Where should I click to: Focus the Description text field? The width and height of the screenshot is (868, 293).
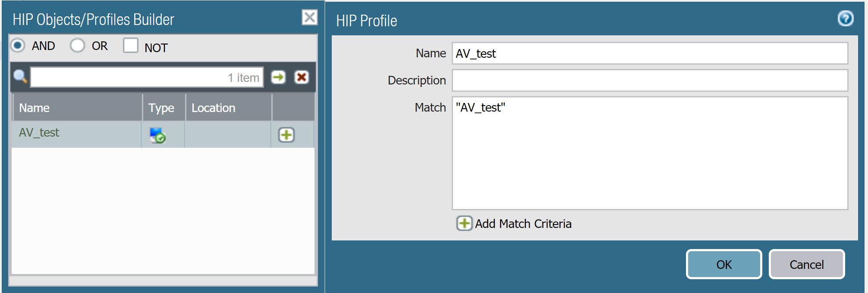pyautogui.click(x=649, y=81)
